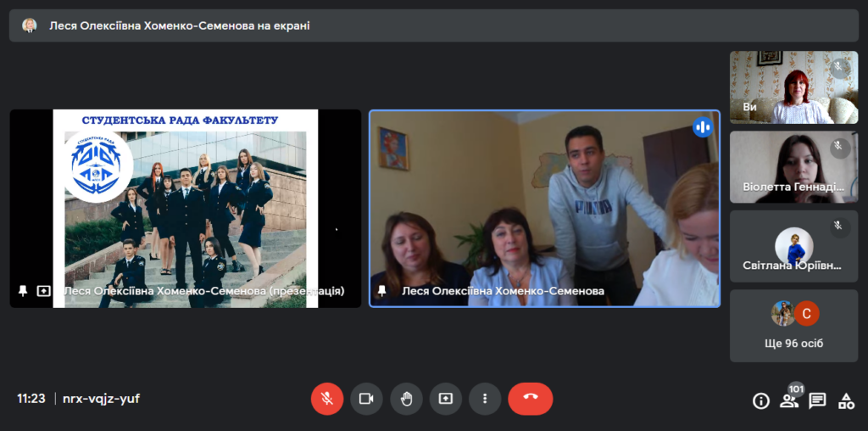Pin Леся Олексіївна's camera video tile
This screenshot has width=868, height=431.
click(382, 291)
